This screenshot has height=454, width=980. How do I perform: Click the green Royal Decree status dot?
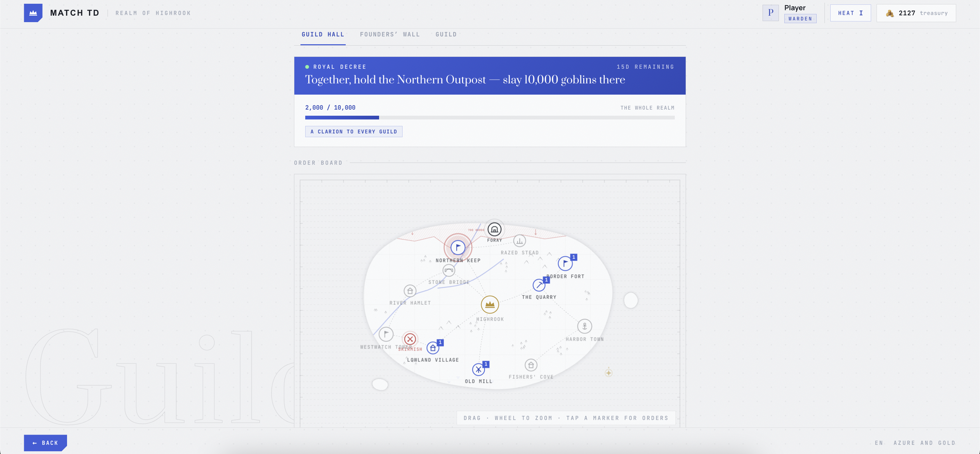307,67
